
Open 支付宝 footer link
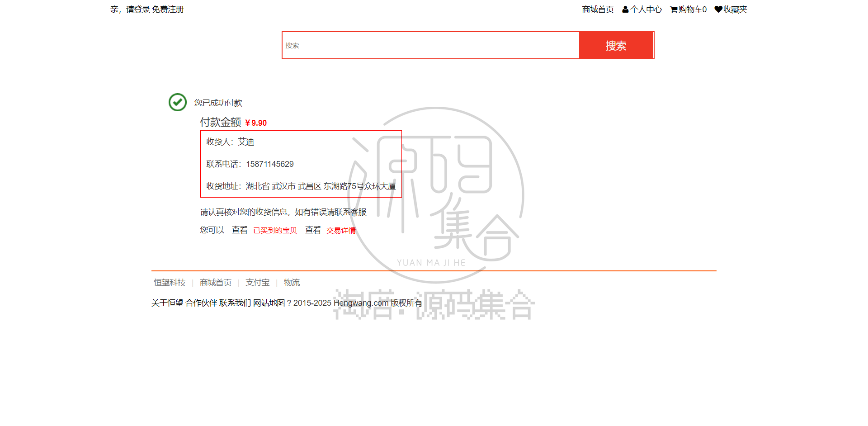(258, 283)
